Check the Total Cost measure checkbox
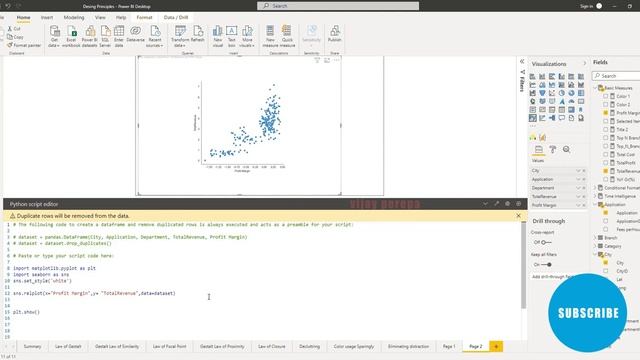The width and height of the screenshot is (640, 360). tap(606, 154)
